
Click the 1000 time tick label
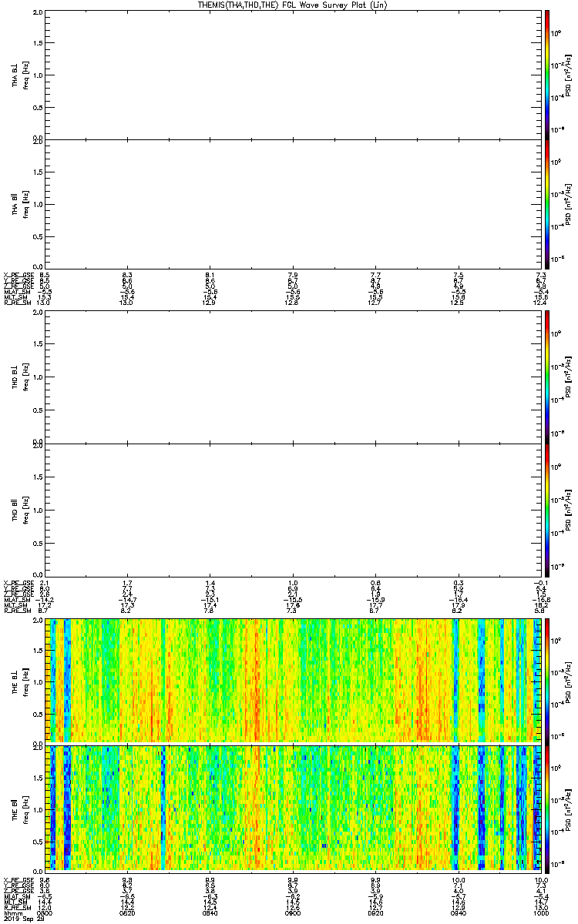(x=539, y=914)
